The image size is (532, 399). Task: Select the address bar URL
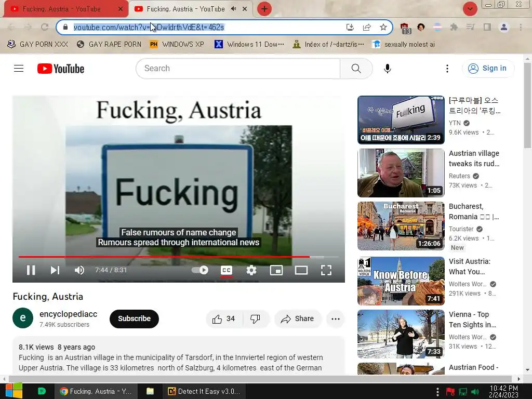coord(149,27)
